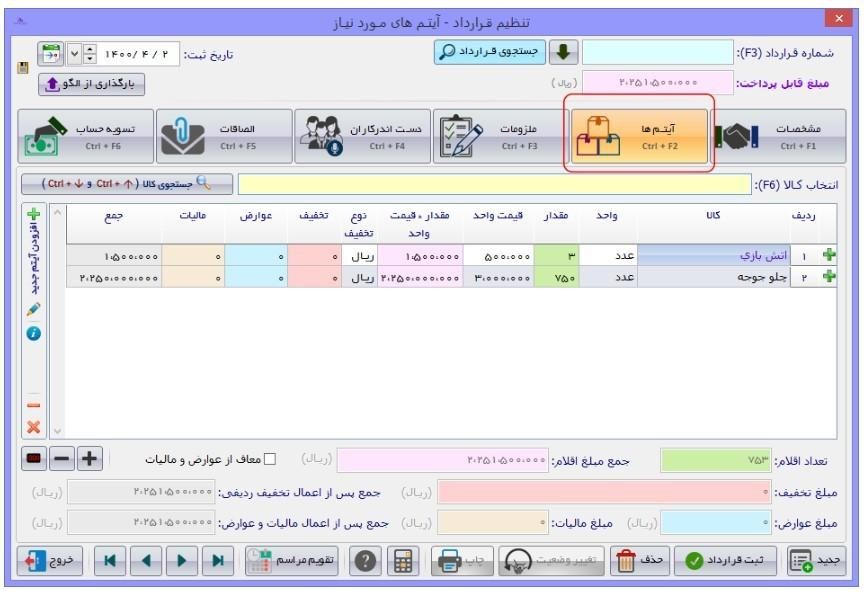The height and width of the screenshot is (596, 866).
Task: Open the الصاقات (Ctrl+F5) attachments tab
Action: tap(224, 136)
